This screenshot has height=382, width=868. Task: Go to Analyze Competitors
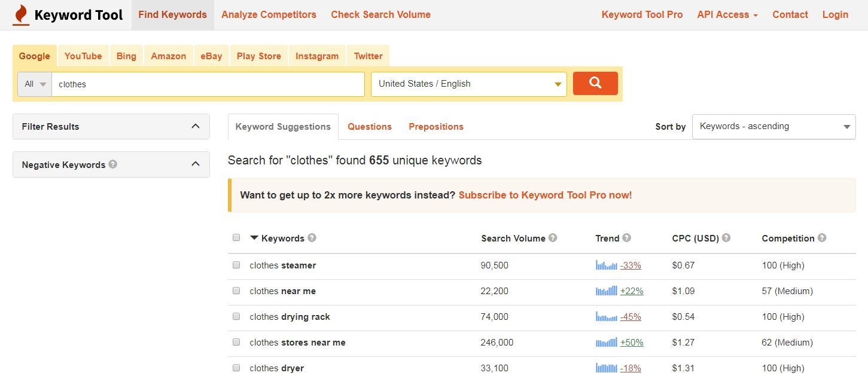click(x=269, y=15)
